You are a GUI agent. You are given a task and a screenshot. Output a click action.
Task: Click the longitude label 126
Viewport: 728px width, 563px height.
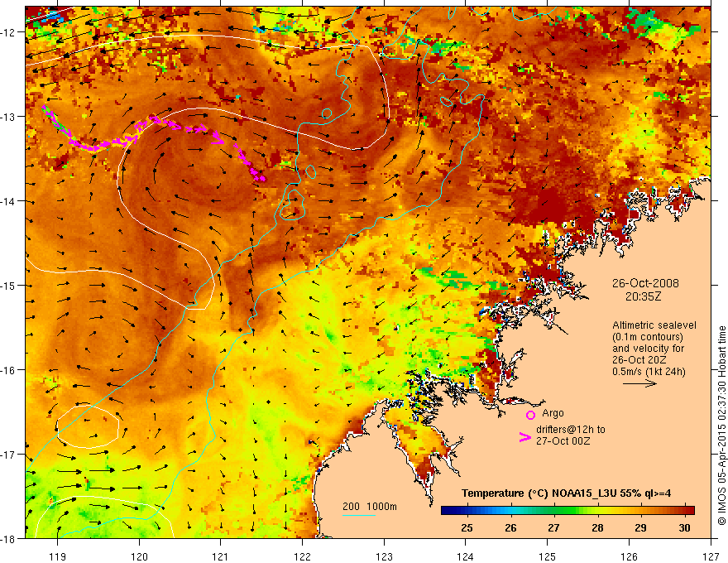point(629,556)
